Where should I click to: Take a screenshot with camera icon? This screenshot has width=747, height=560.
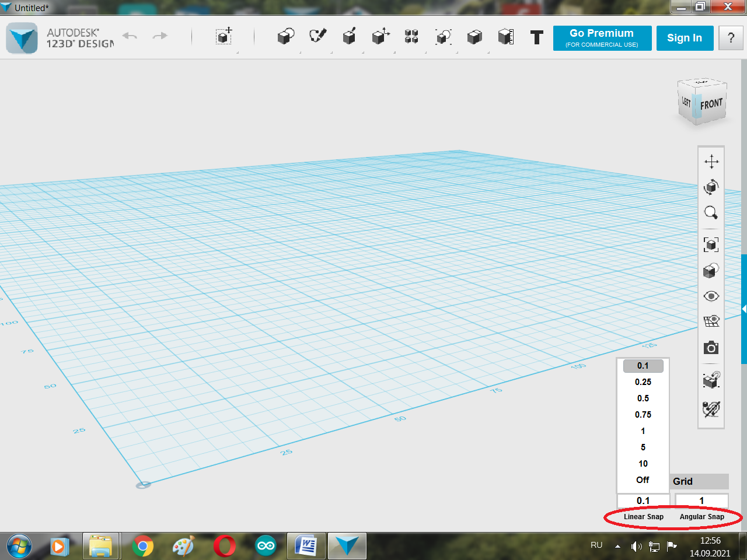point(711,348)
